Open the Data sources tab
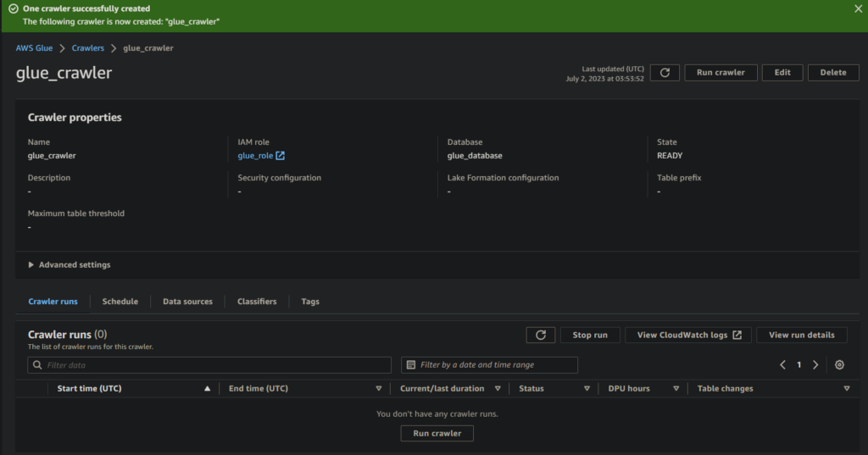Viewport: 868px width, 455px height. [x=187, y=302]
